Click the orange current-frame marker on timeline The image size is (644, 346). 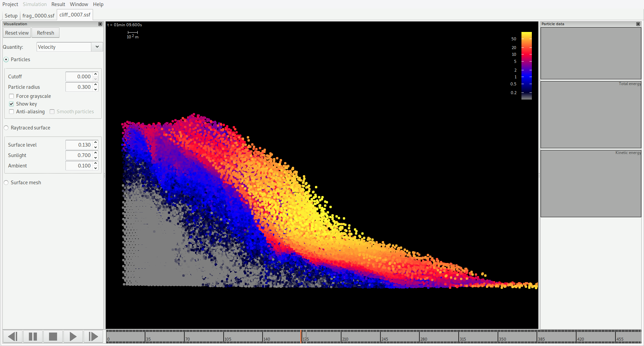click(x=301, y=336)
